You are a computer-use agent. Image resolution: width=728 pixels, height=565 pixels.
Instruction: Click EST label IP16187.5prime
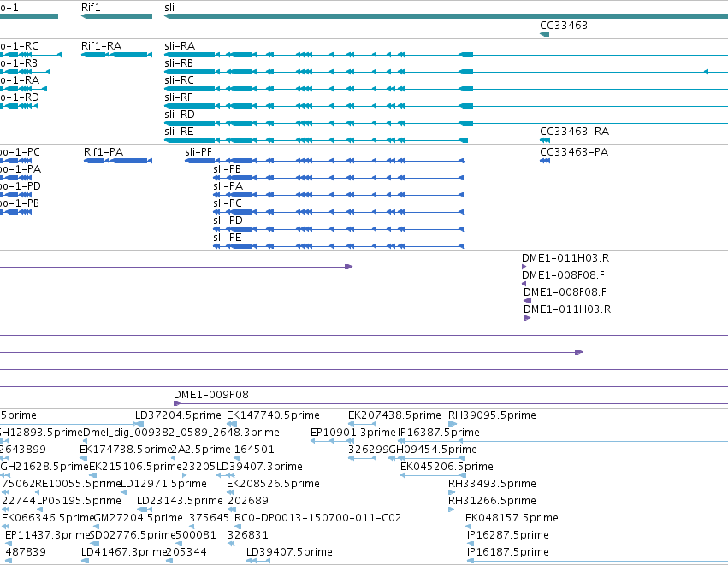pyautogui.click(x=508, y=552)
